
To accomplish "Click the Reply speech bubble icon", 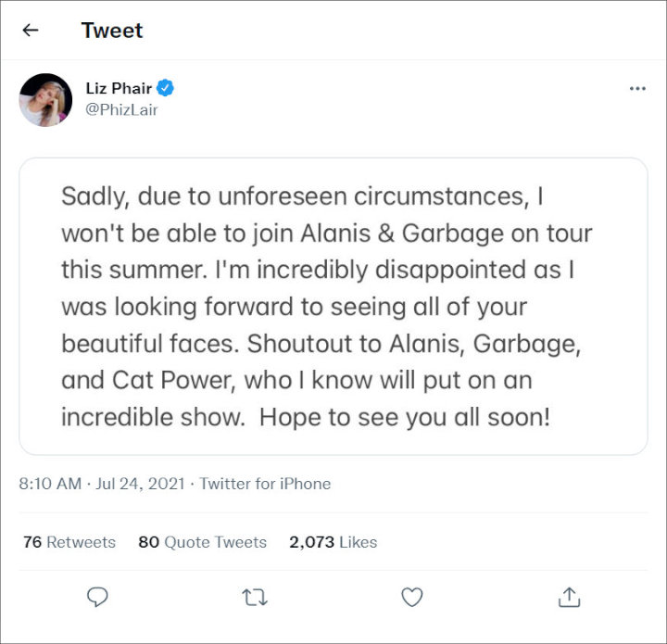I will click(x=97, y=597).
